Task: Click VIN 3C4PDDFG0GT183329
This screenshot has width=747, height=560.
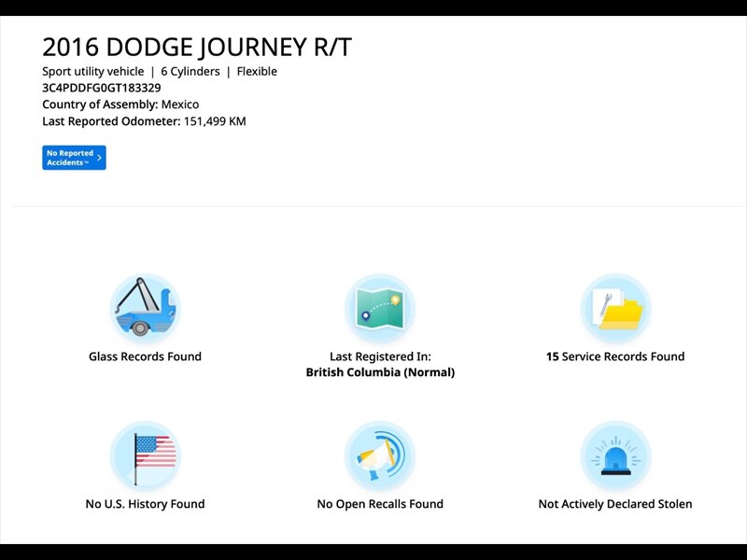Action: tap(102, 88)
